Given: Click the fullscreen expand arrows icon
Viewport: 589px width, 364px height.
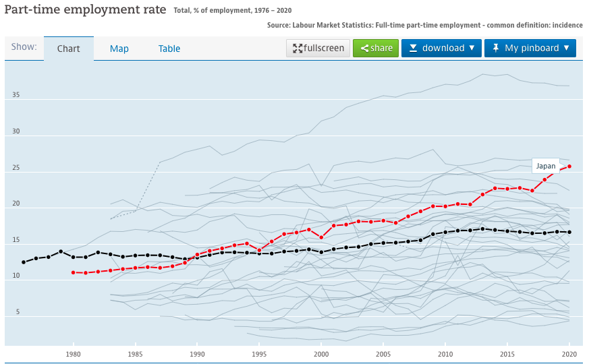Looking at the screenshot, I should 298,49.
